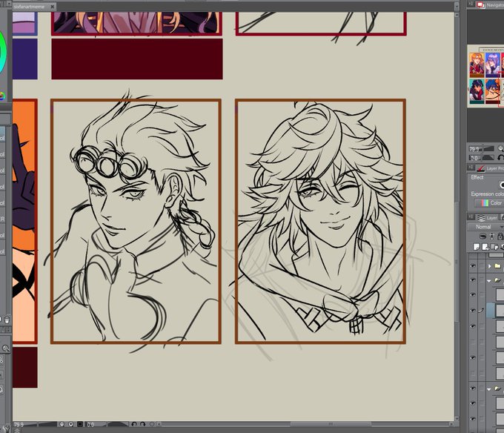Screen dimensions: 504x433
Task: Click trash icon in left panel
Action: [7, 320]
